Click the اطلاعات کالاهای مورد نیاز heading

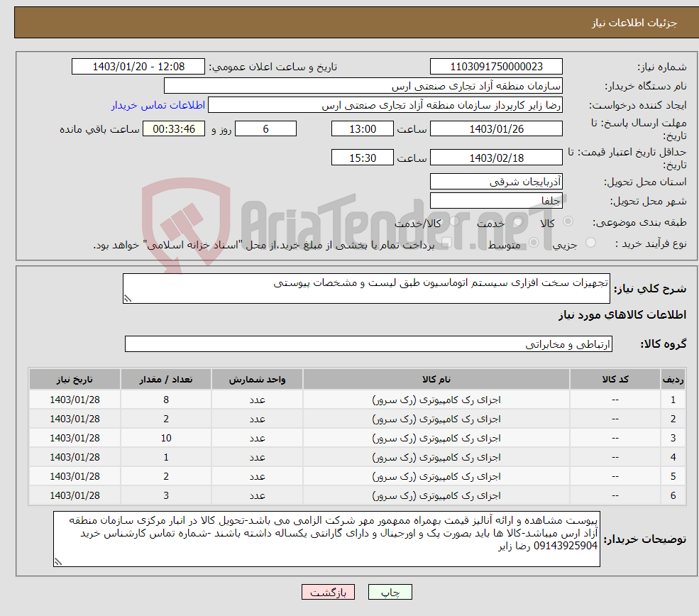(x=622, y=314)
